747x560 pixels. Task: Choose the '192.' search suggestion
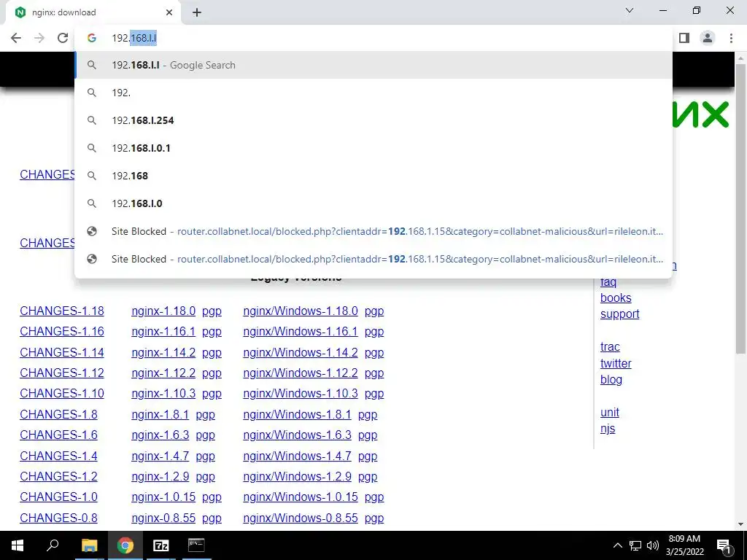point(373,93)
